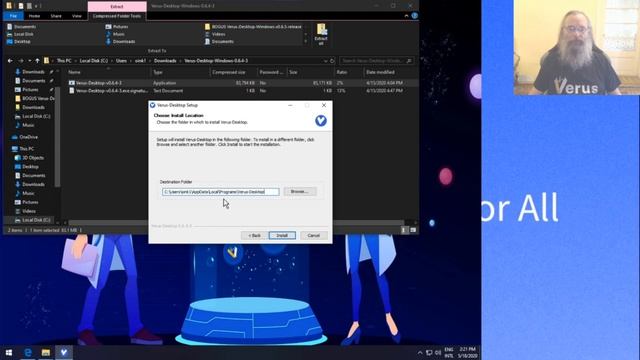Viewport: 640px width, 360px height.
Task: Choose Desktop extract destination in ribbon
Action: coord(19,42)
